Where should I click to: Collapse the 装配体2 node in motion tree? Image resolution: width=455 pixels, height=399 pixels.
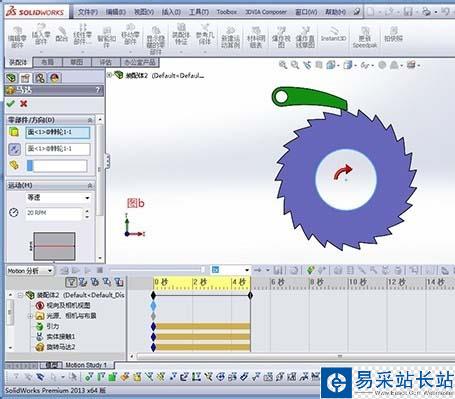[x=20, y=295]
